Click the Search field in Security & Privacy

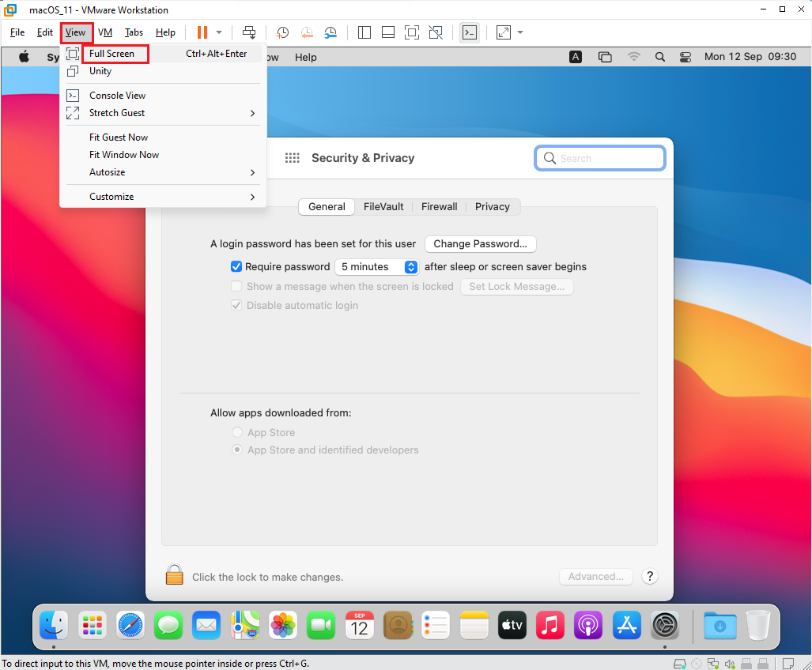click(599, 158)
